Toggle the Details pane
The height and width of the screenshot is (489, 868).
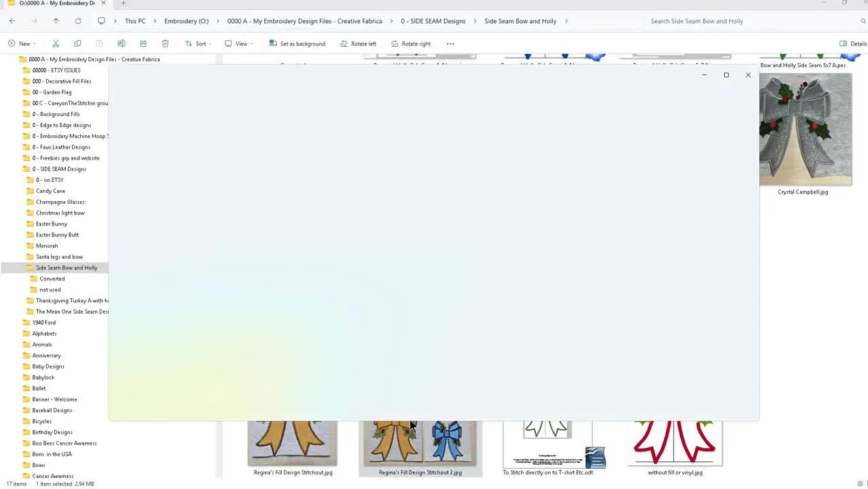click(x=852, y=43)
